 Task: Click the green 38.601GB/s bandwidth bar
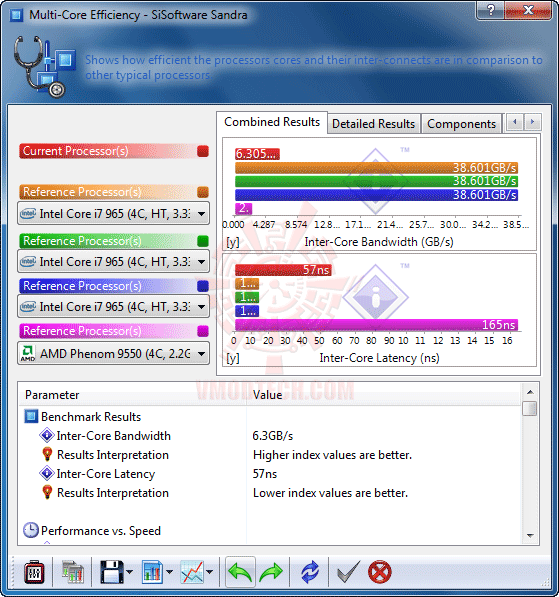pos(376,181)
